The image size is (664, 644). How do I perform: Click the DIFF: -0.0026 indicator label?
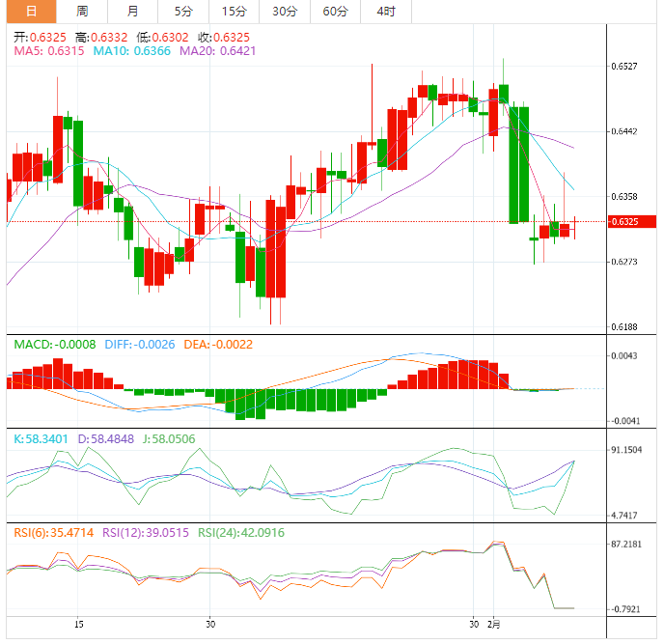click(x=140, y=345)
